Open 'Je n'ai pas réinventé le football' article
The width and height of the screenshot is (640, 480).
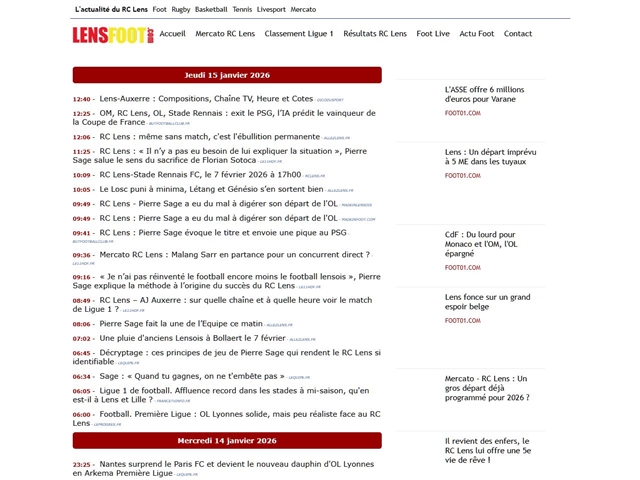(x=227, y=281)
